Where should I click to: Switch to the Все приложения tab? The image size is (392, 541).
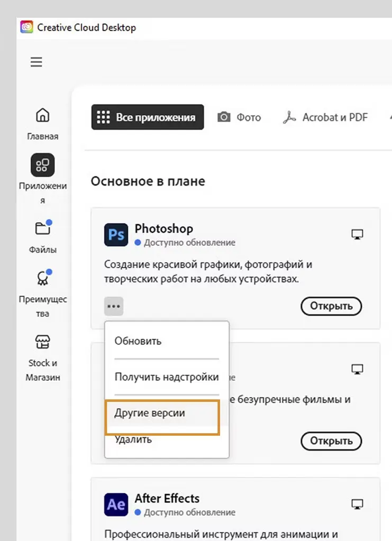pos(147,117)
